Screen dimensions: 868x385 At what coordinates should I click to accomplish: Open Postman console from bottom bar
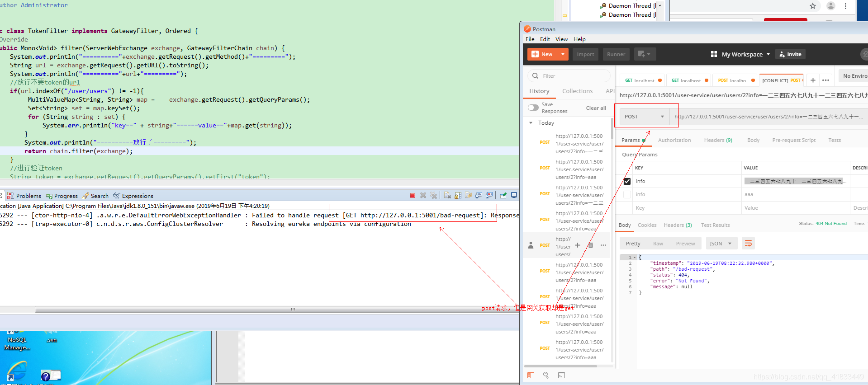[561, 376]
